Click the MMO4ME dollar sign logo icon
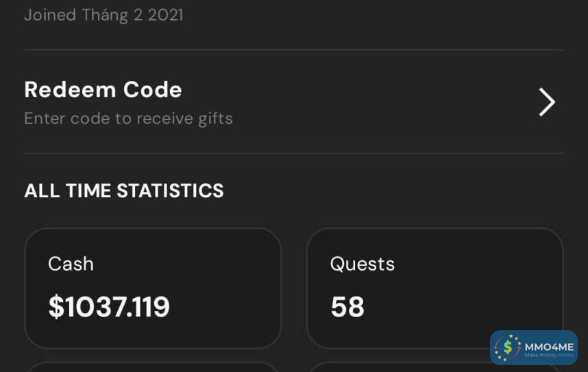 [507, 348]
